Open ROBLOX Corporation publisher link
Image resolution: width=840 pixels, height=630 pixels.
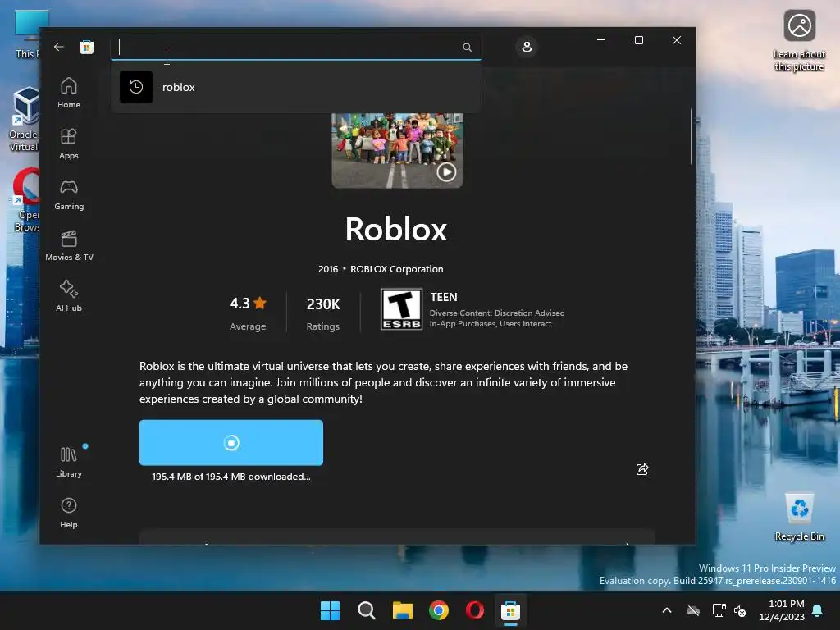tap(396, 269)
